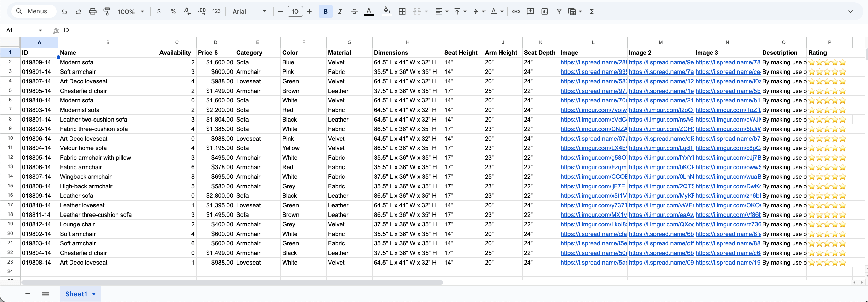This screenshot has height=302, width=868.
Task: Open the Borders tool
Action: [402, 12]
